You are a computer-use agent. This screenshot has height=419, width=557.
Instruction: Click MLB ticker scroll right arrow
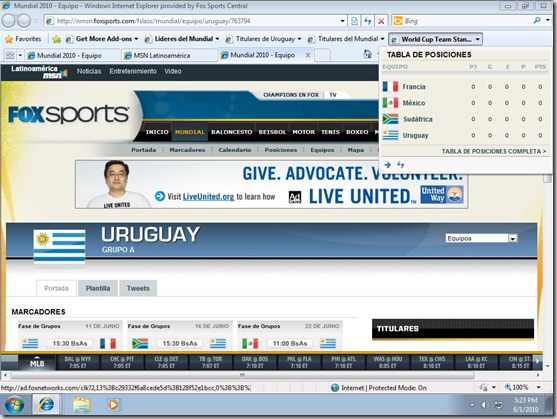537,361
